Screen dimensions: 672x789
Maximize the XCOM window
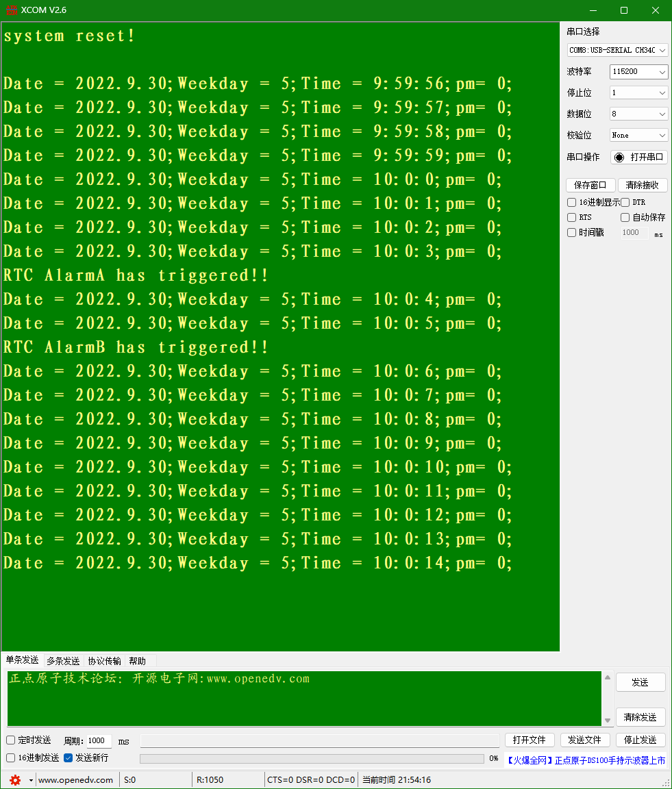[x=624, y=10]
